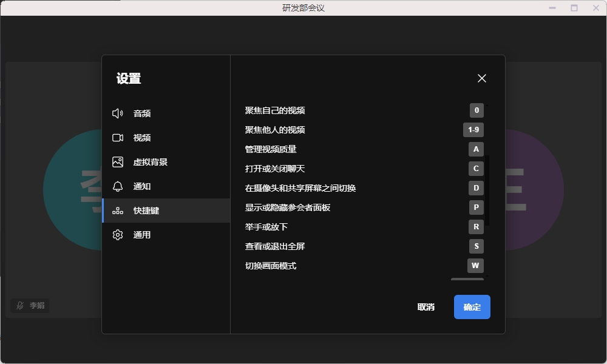The width and height of the screenshot is (607, 364).
Task: Maximize the 研发部会议 window
Action: 574,8
